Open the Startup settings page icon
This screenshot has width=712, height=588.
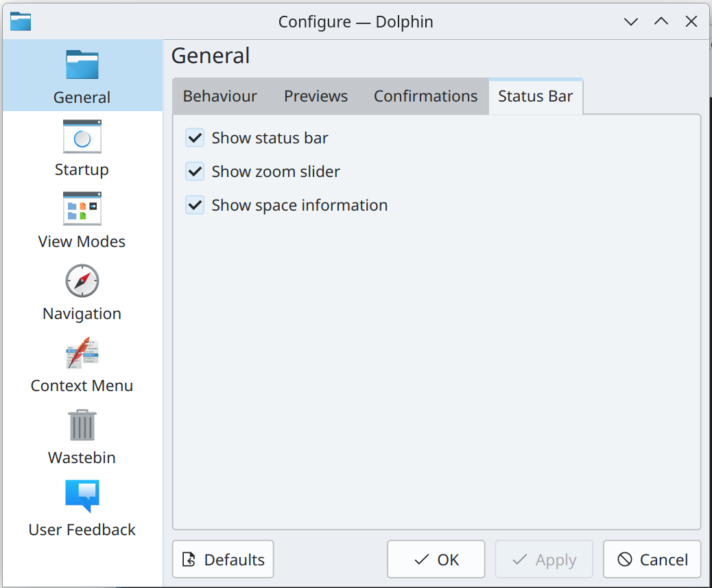click(82, 137)
